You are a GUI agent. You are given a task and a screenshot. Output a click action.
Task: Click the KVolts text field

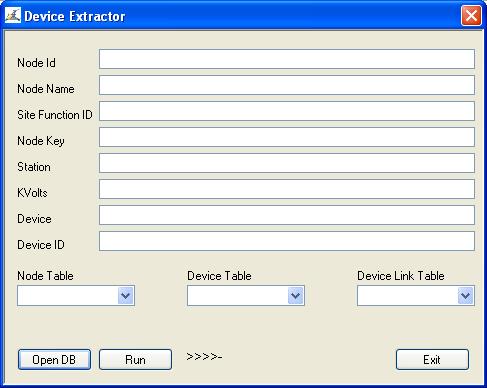point(287,189)
